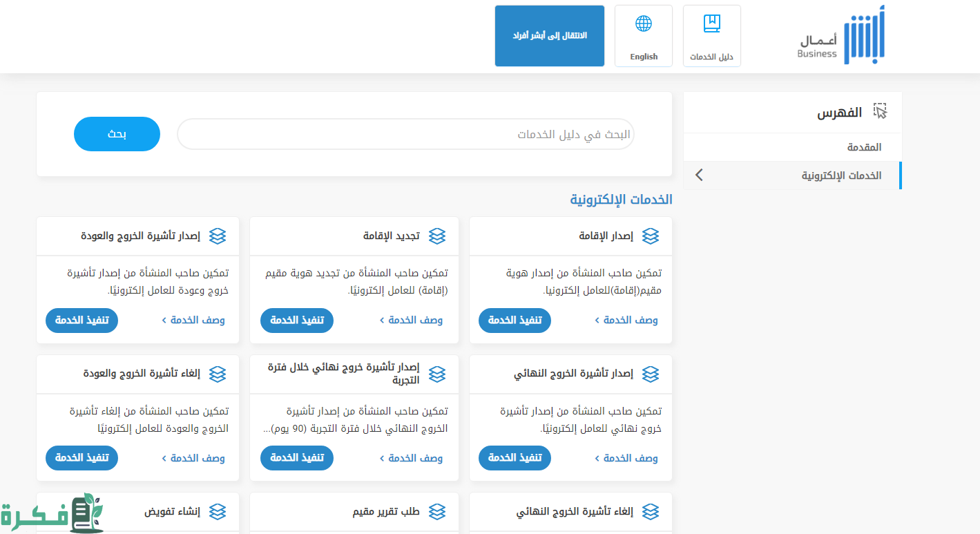Open دليل الخدمات services guide button
Image resolution: width=980 pixels, height=534 pixels.
point(712,36)
